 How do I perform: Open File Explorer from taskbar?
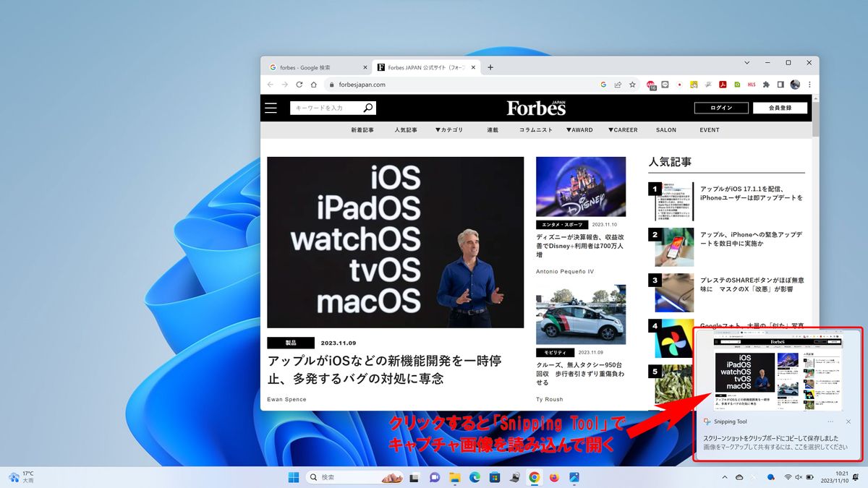pos(454,477)
